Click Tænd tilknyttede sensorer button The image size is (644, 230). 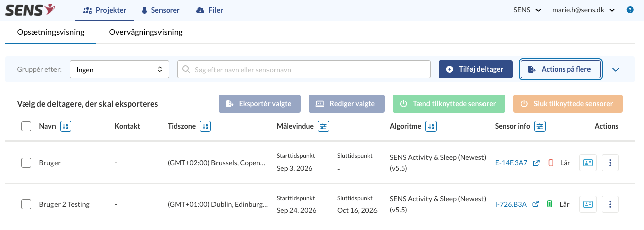448,104
